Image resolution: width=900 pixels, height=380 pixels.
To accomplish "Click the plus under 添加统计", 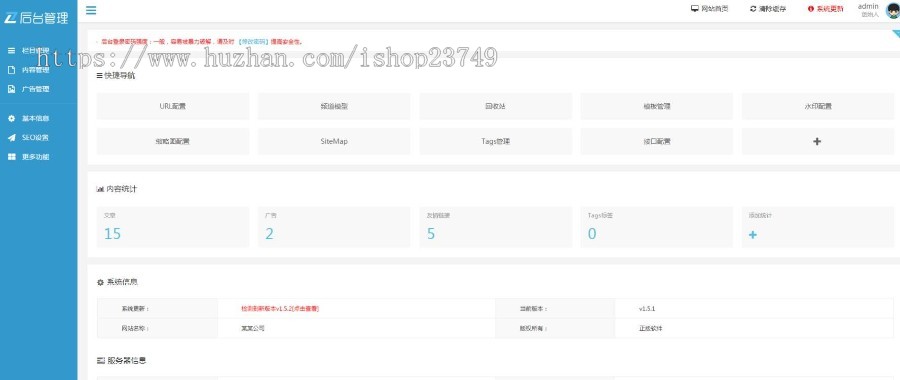I will (753, 234).
